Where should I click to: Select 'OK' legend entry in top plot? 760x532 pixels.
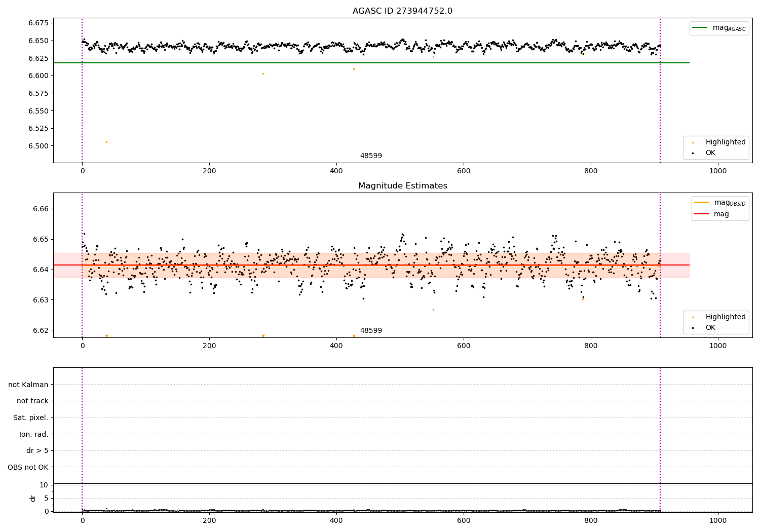(x=704, y=153)
